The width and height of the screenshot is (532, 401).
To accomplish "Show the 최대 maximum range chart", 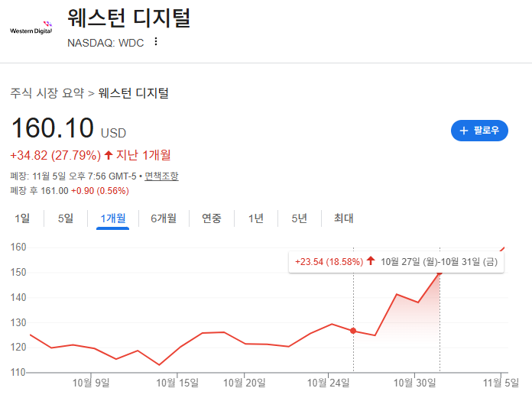I will pyautogui.click(x=343, y=218).
